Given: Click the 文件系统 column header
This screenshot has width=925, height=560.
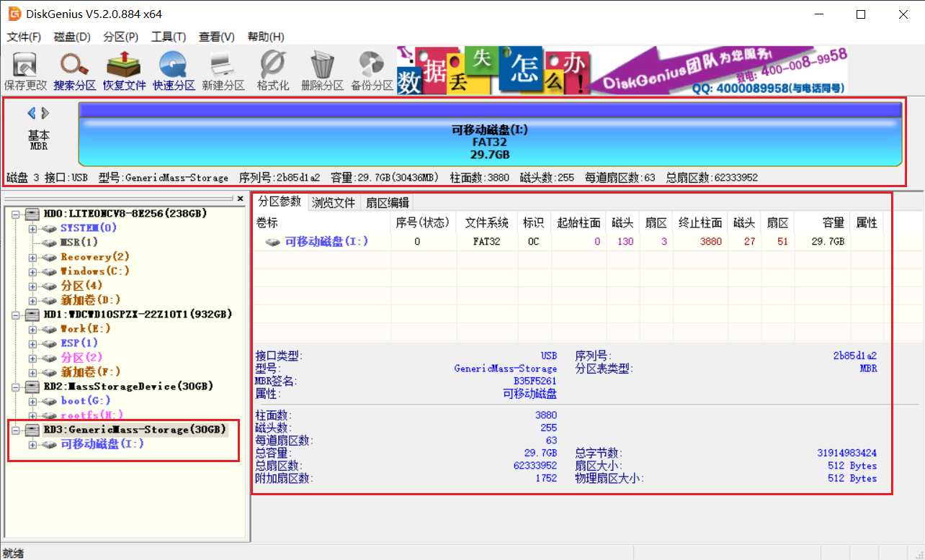Looking at the screenshot, I should (487, 223).
